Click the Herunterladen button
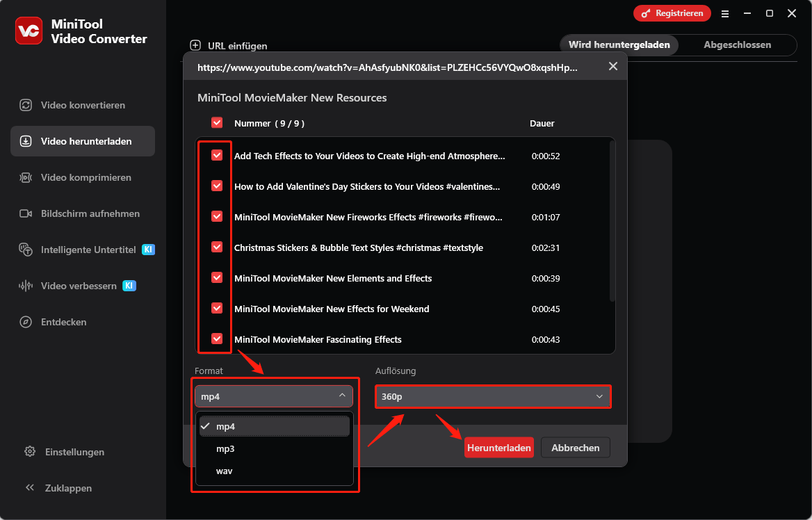This screenshot has height=520, width=812. tap(498, 448)
